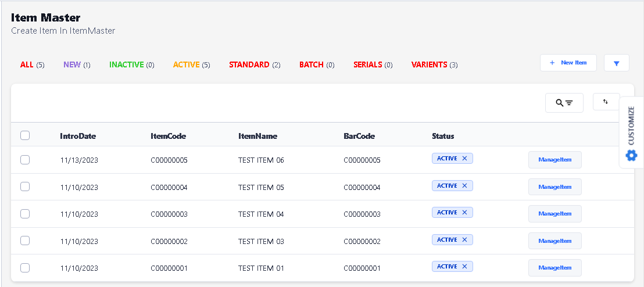Remove ACTIVE status tag on TEST ITEM 06
Image resolution: width=644 pixels, height=287 pixels.
pyautogui.click(x=464, y=159)
